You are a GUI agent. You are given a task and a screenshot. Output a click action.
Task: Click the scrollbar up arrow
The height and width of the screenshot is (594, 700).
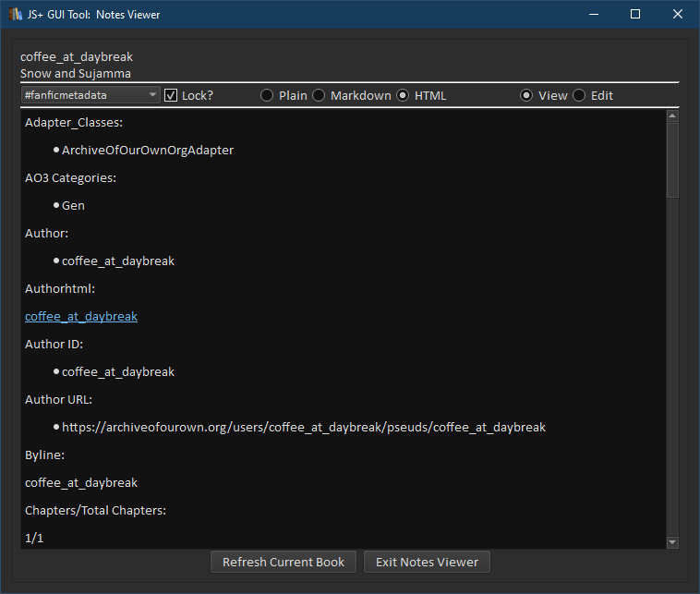click(x=672, y=116)
